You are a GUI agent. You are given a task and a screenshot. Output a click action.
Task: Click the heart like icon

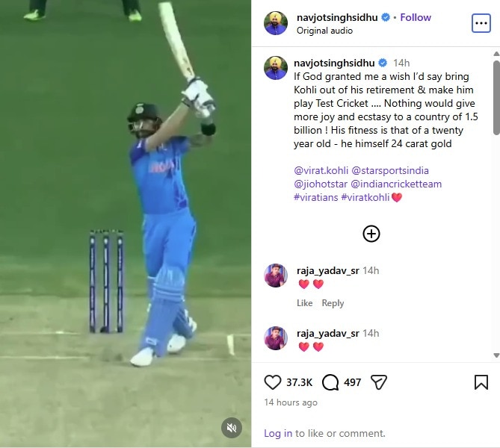pyautogui.click(x=272, y=382)
